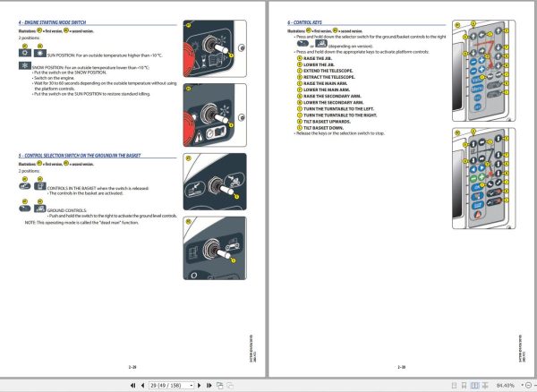
Task: Switch to continuous facing page view
Action: pyautogui.click(x=485, y=386)
